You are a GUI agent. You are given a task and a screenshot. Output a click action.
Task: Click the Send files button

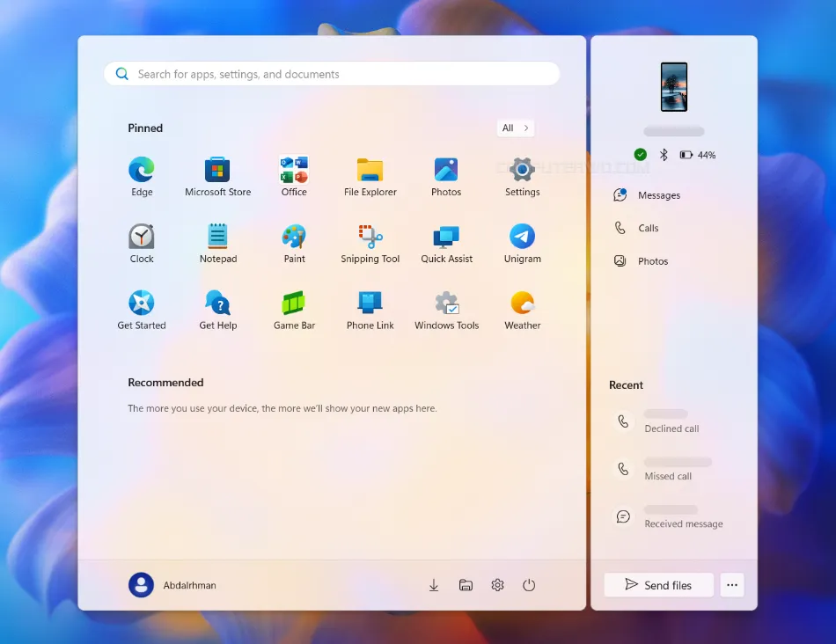coord(658,585)
